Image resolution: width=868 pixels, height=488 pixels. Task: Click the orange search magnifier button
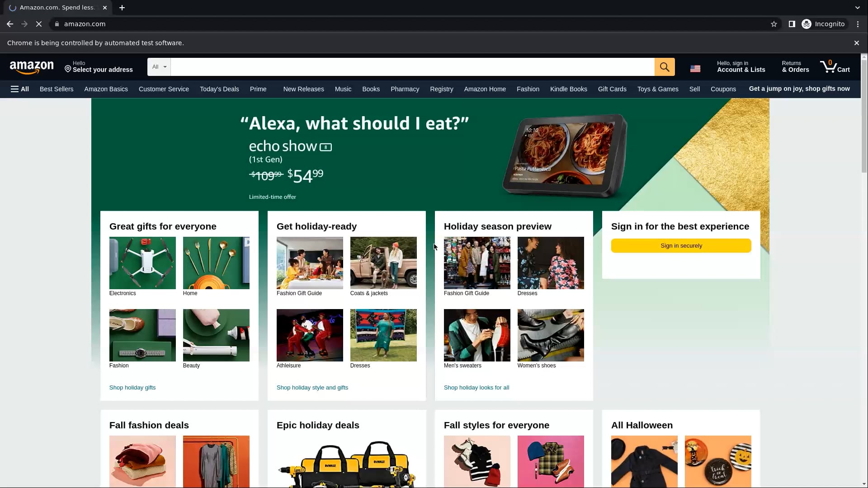pyautogui.click(x=665, y=67)
